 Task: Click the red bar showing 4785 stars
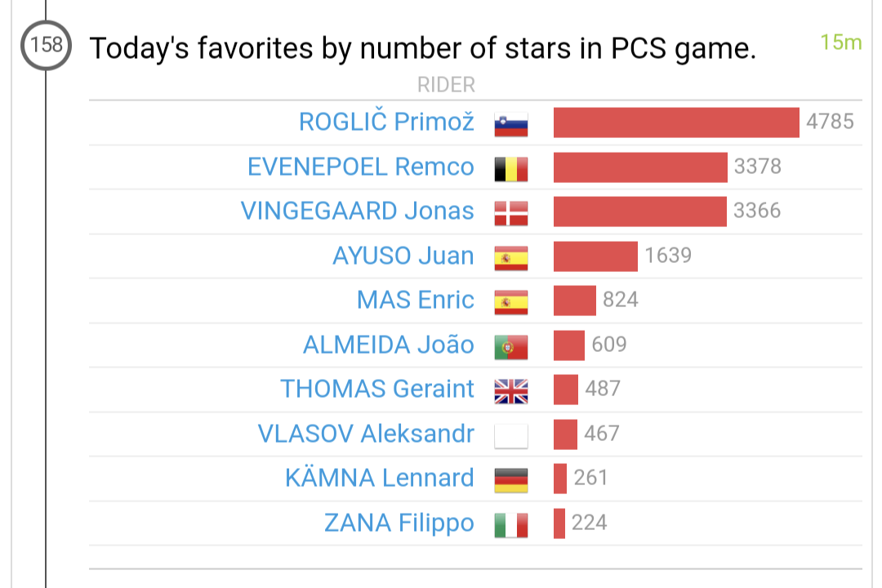[x=676, y=122]
